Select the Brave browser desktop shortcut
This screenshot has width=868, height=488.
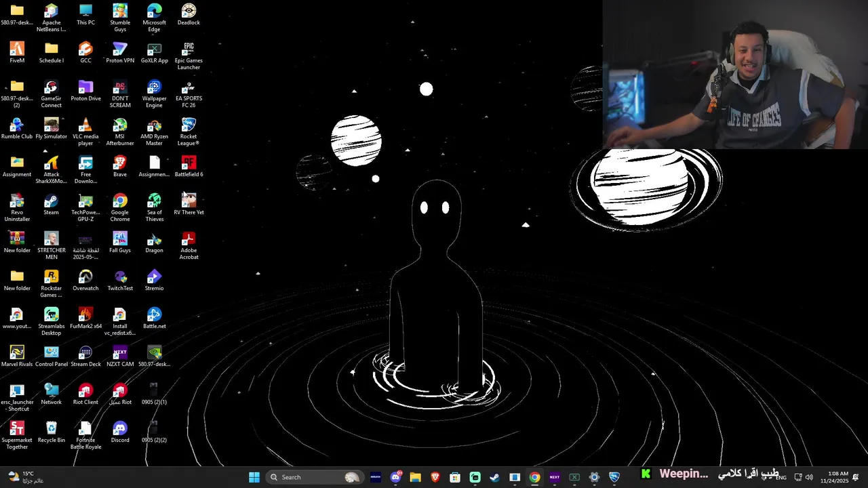[120, 166]
